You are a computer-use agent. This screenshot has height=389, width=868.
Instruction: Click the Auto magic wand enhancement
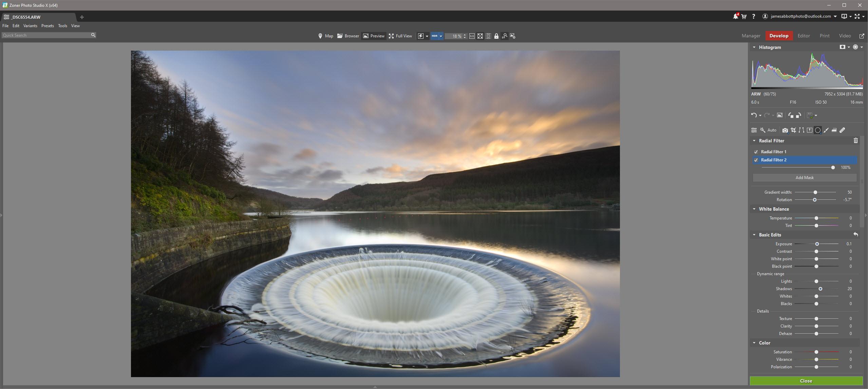click(768, 130)
